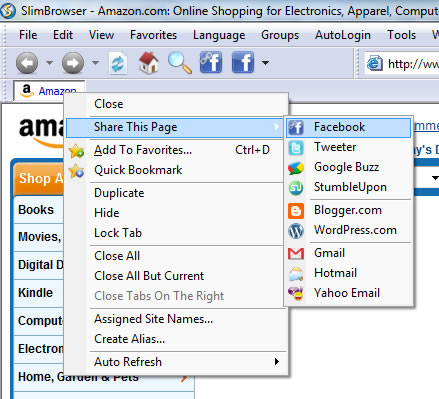Open Assigned Site Names dialog entry
This screenshot has width=439, height=399.
(x=176, y=319)
